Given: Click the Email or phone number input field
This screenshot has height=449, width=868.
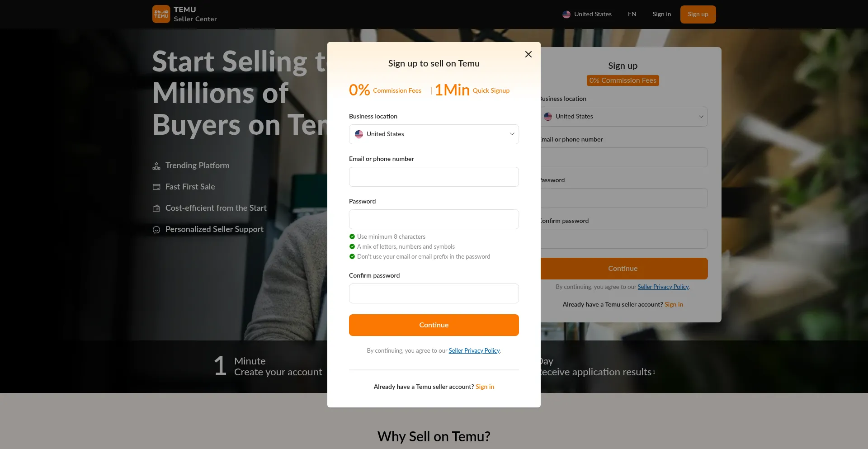Looking at the screenshot, I should tap(434, 177).
